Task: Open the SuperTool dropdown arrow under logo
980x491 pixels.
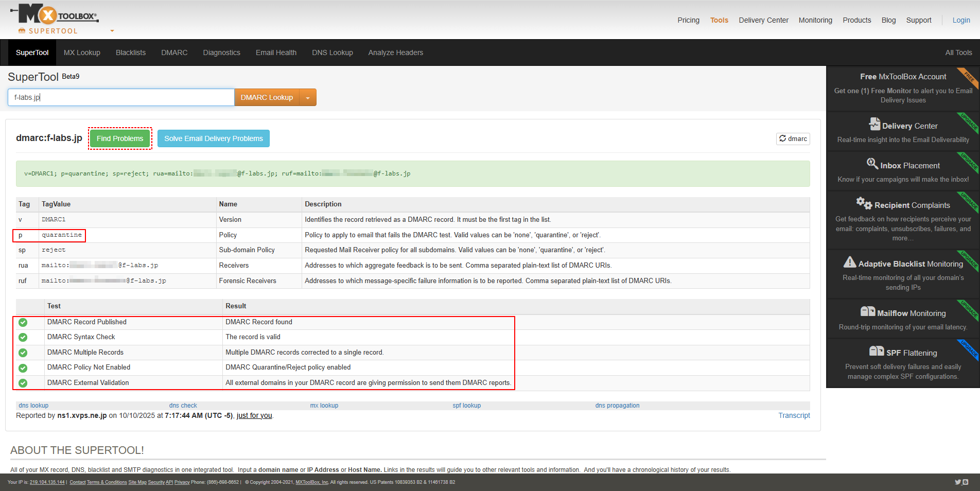Action: tap(112, 31)
